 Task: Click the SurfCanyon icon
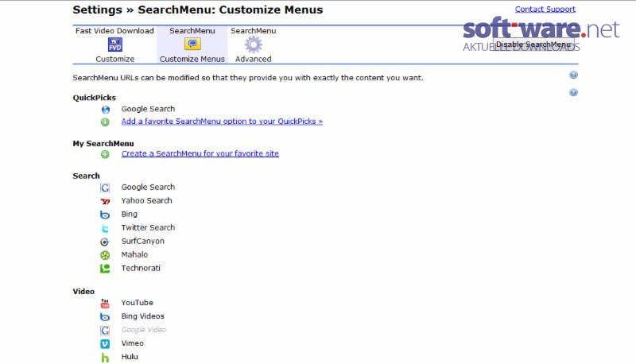pos(105,242)
